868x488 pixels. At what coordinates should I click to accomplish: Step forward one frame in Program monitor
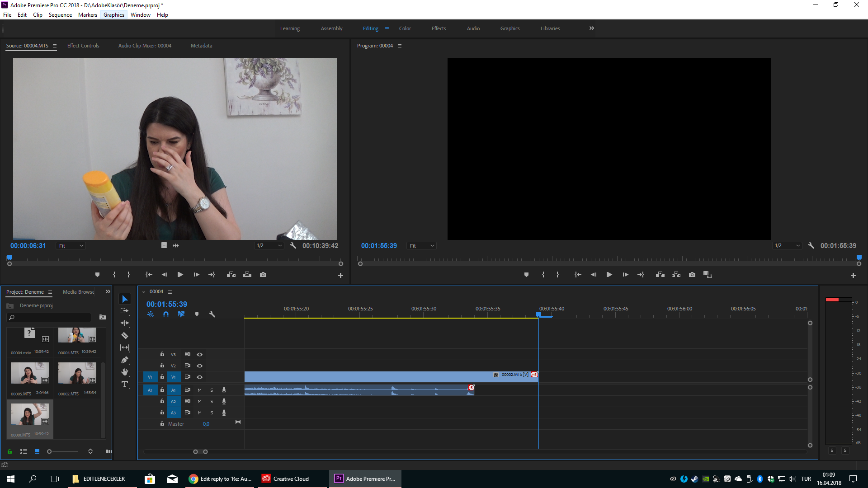click(x=625, y=275)
